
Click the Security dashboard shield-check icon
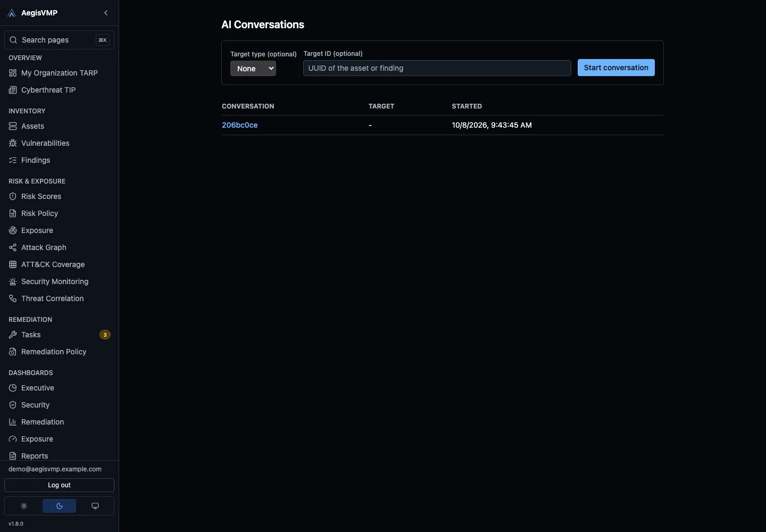(x=13, y=405)
